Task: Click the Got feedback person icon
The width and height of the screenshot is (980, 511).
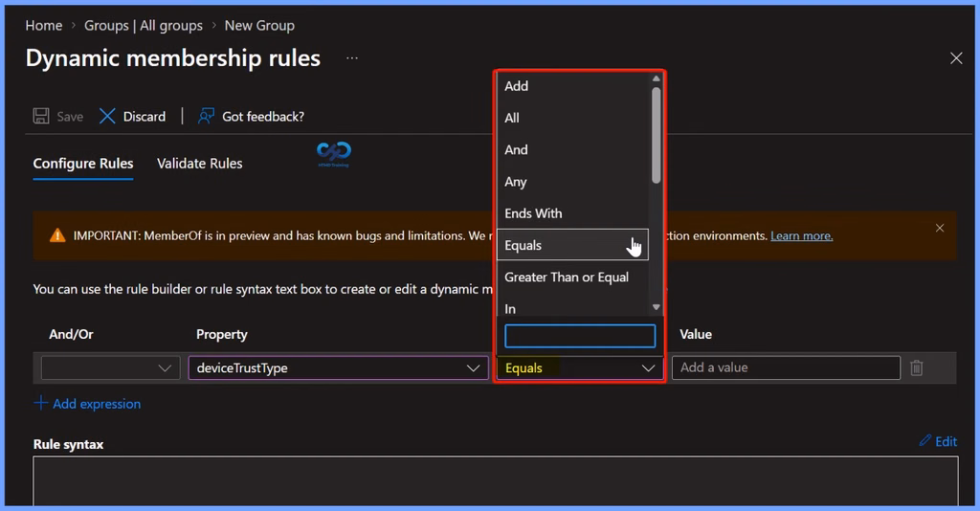Action: click(x=207, y=116)
